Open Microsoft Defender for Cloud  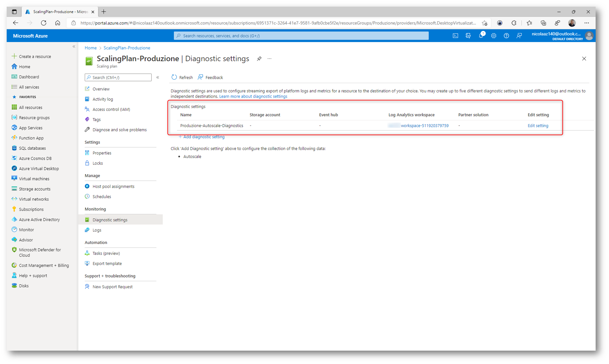click(39, 252)
